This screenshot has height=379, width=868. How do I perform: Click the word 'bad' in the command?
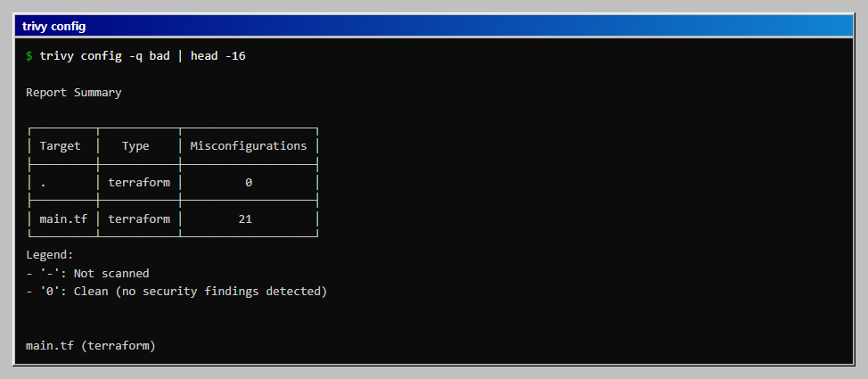[160, 56]
